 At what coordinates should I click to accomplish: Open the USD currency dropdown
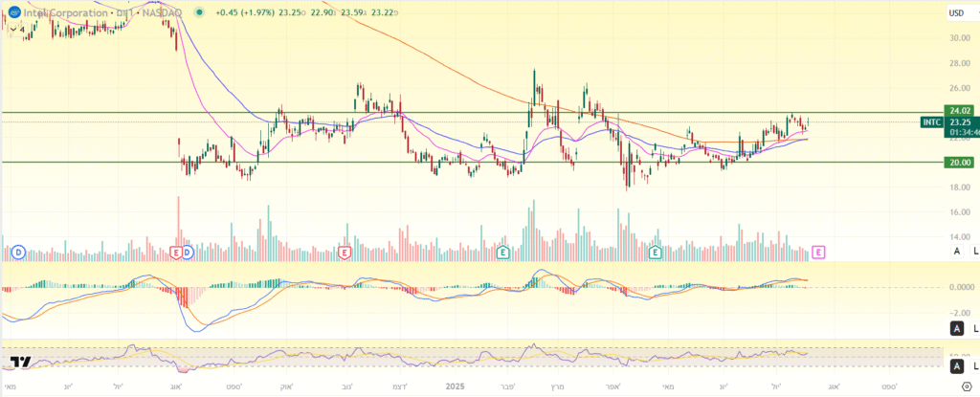(x=963, y=12)
